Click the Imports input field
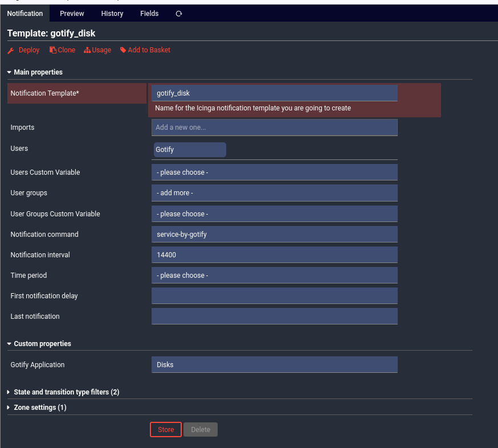The image size is (498, 448). [x=274, y=128]
